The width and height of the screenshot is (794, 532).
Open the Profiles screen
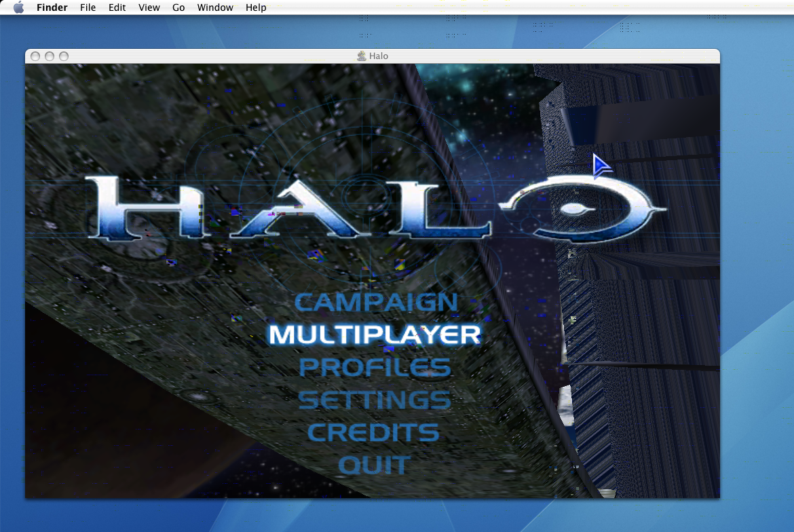375,368
